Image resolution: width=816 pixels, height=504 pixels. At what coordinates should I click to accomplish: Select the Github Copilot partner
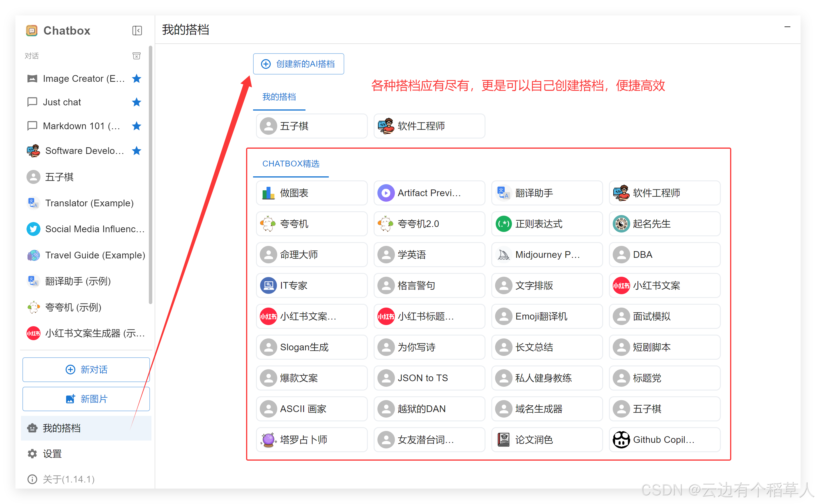point(665,440)
